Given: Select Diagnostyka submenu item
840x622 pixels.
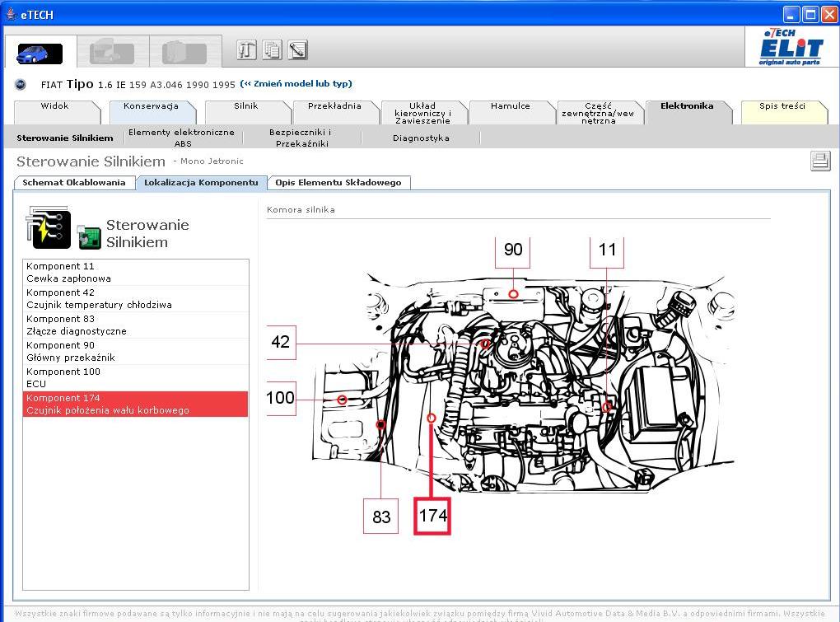Looking at the screenshot, I should click(x=421, y=138).
